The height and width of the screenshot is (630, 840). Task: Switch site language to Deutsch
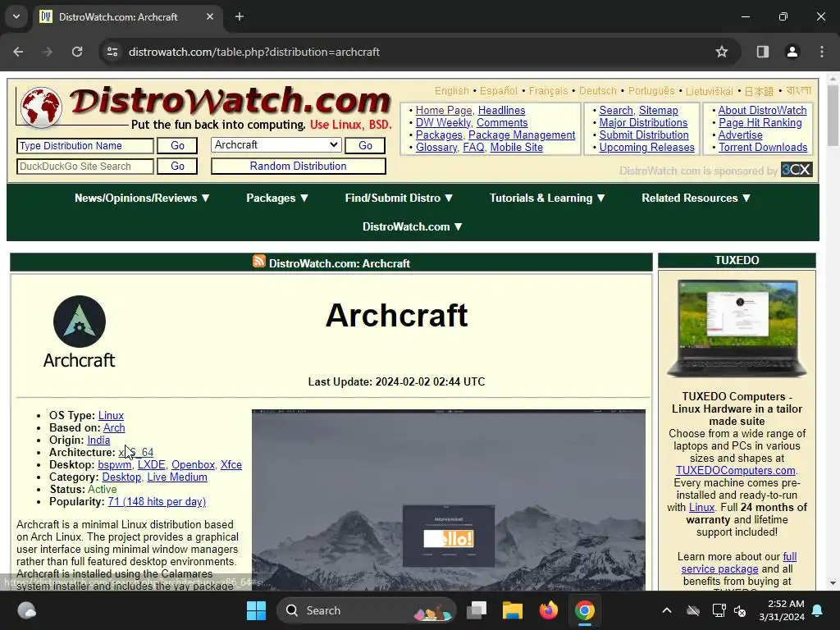597,91
